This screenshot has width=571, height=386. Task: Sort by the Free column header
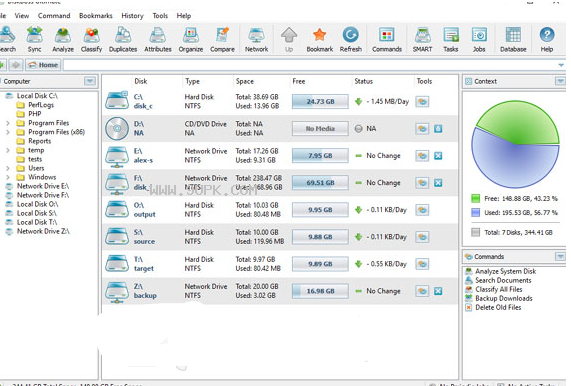[299, 81]
